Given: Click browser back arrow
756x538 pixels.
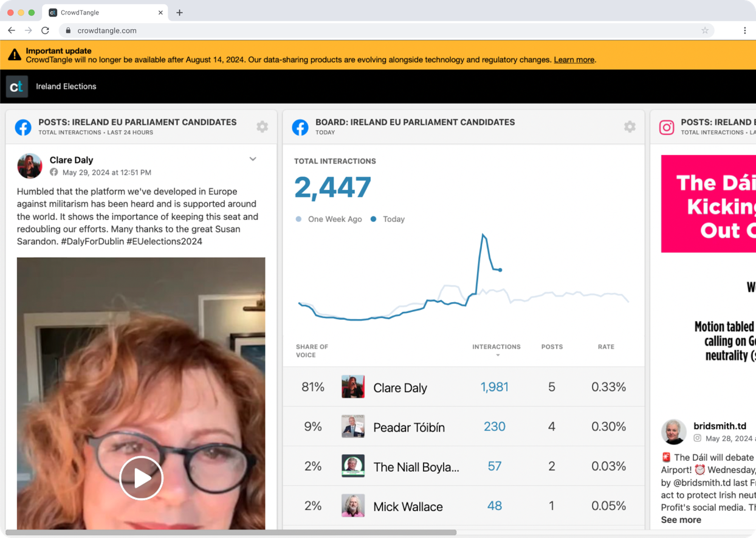Looking at the screenshot, I should coord(12,30).
